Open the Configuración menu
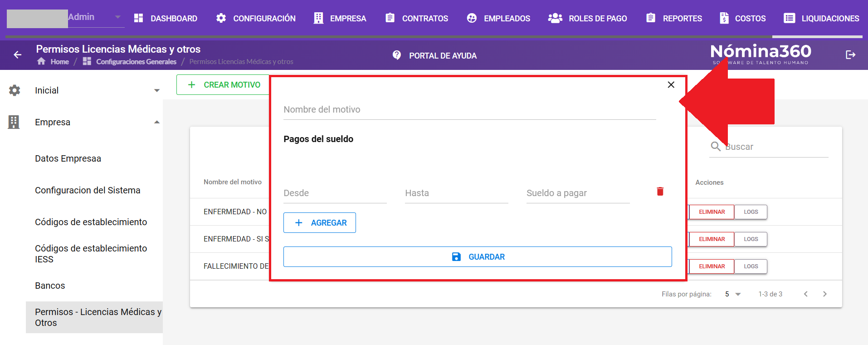This screenshot has width=868, height=345. click(256, 18)
